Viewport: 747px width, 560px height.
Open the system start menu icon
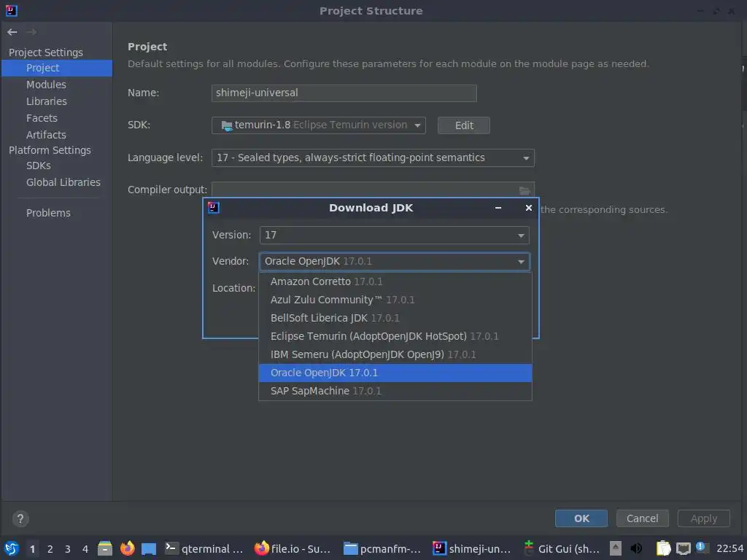click(x=12, y=548)
